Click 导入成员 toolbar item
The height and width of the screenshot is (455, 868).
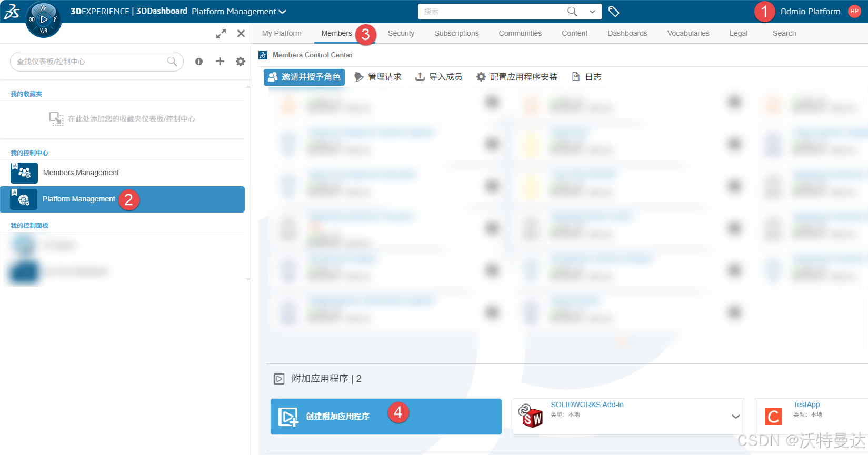(x=438, y=77)
